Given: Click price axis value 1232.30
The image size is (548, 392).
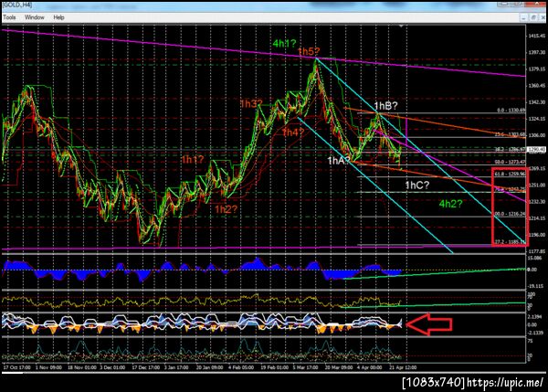Looking at the screenshot, I should coord(537,201).
